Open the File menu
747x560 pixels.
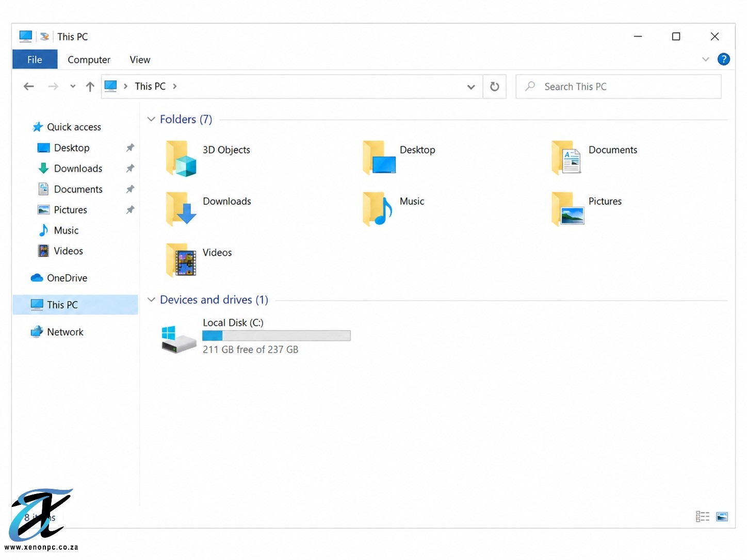35,59
